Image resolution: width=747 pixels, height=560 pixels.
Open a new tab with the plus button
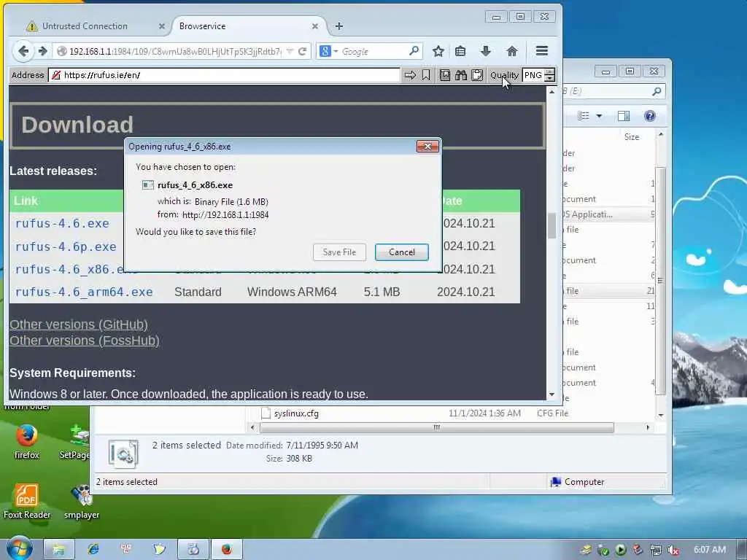(x=338, y=26)
